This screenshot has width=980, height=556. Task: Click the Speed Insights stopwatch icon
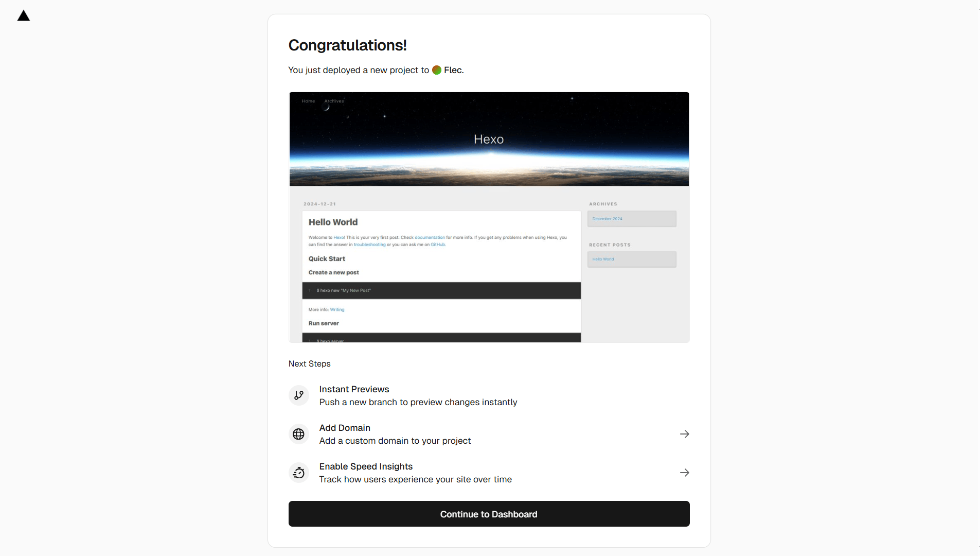click(x=299, y=473)
